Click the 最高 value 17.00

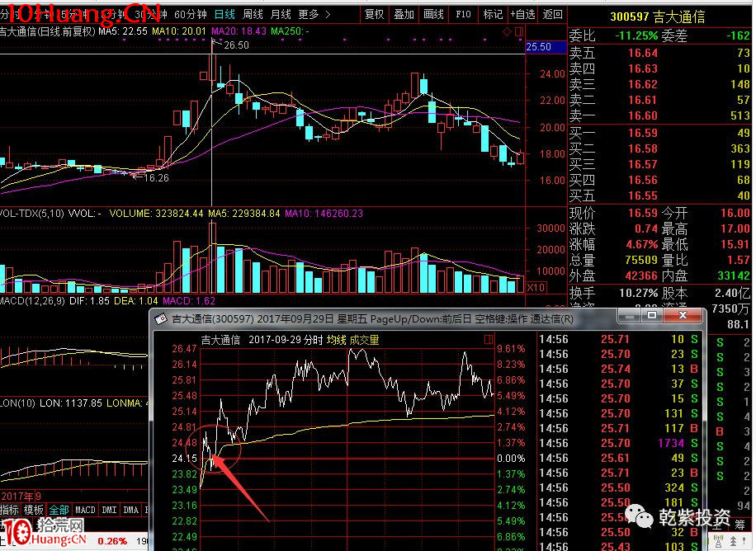pos(735,228)
